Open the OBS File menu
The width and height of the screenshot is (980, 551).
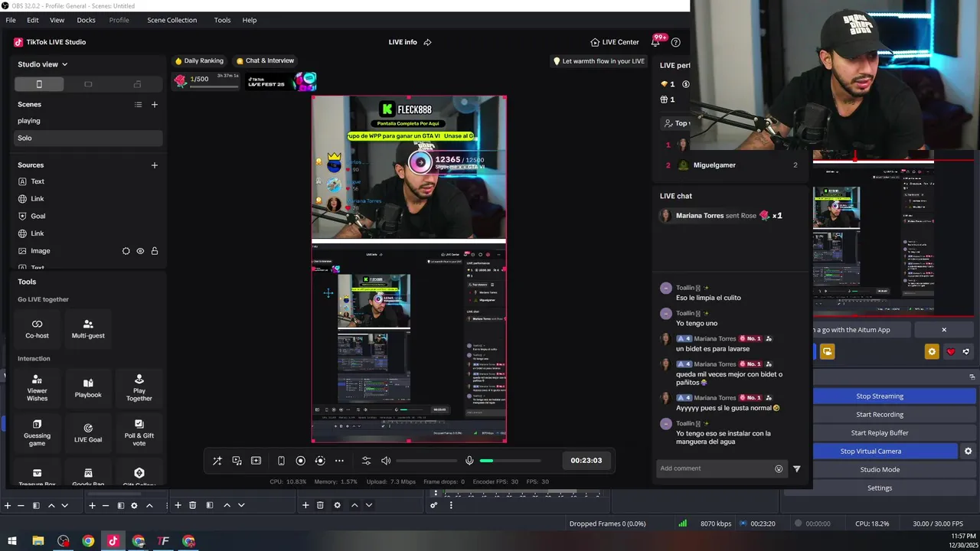click(11, 20)
